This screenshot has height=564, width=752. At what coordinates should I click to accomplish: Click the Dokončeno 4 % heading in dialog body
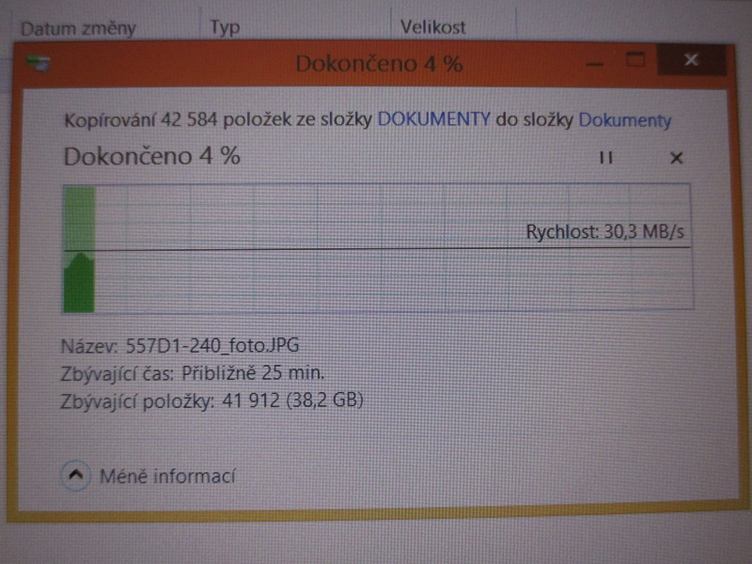tap(152, 156)
